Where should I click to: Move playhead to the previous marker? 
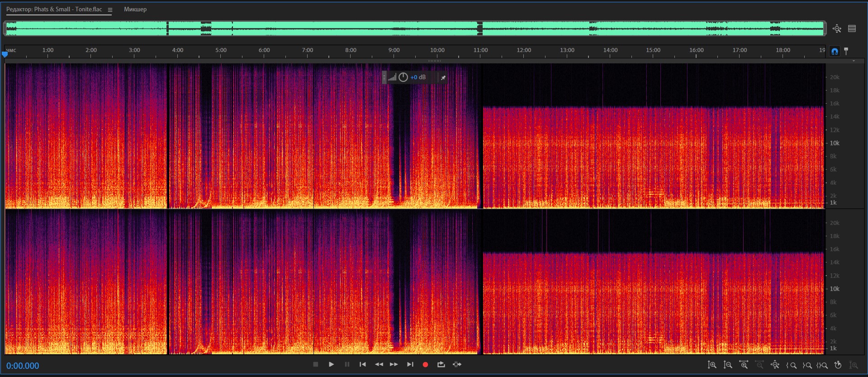click(362, 364)
